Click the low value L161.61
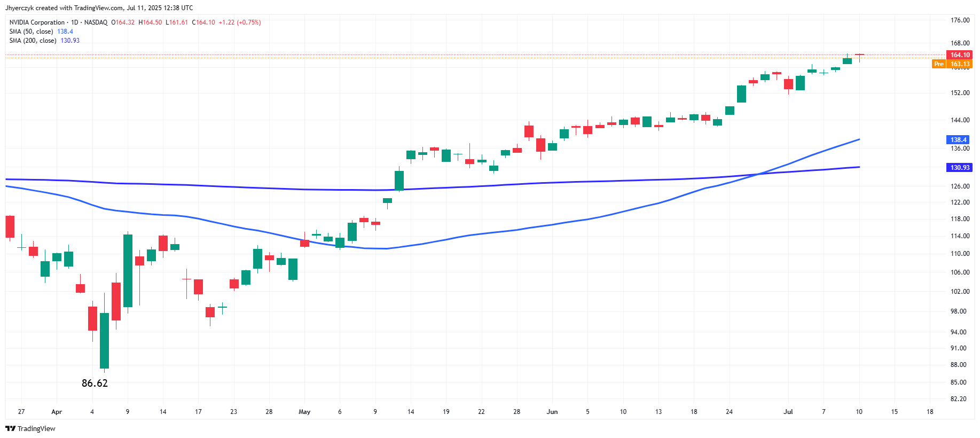Viewport: 980px width, 438px height. pos(177,22)
